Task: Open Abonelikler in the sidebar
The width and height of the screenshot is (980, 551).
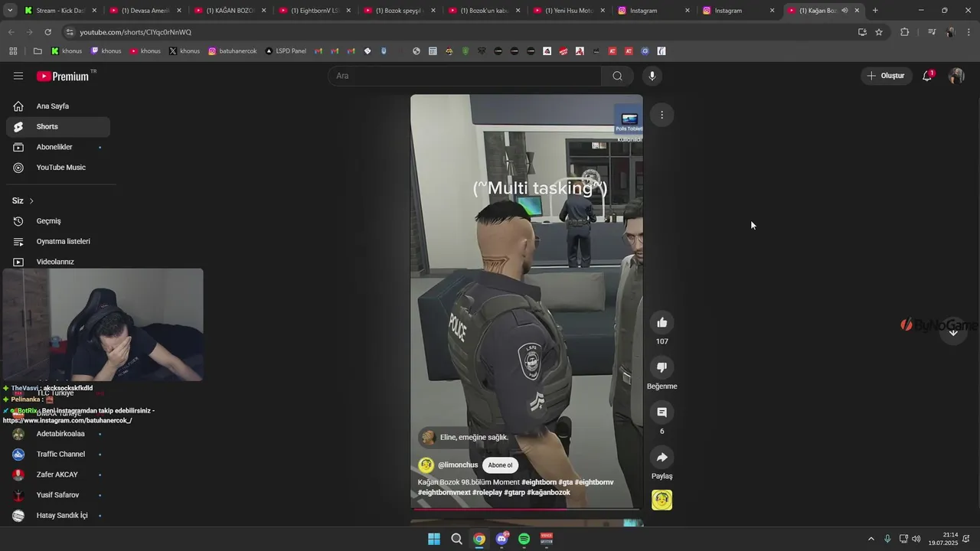Action: pyautogui.click(x=58, y=147)
